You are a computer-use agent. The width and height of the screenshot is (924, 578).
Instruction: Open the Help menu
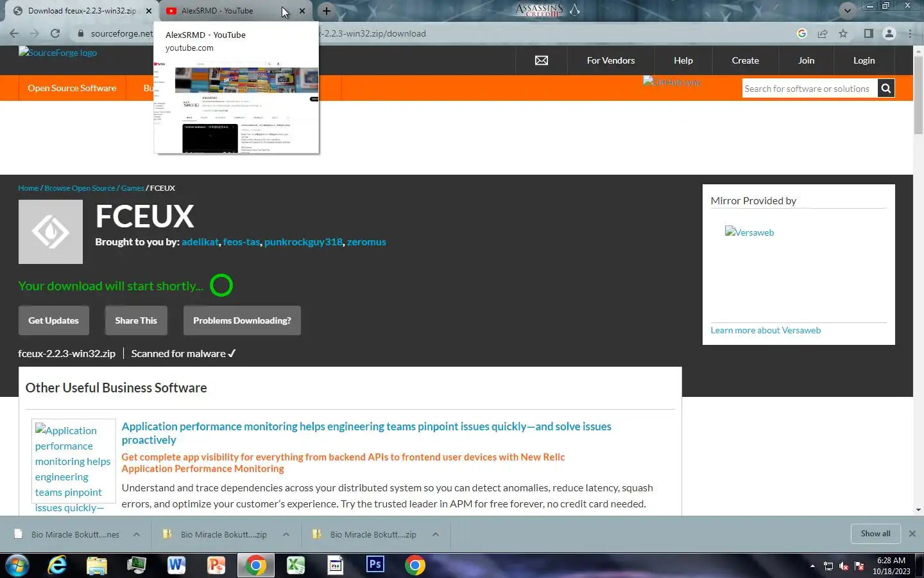(x=683, y=60)
